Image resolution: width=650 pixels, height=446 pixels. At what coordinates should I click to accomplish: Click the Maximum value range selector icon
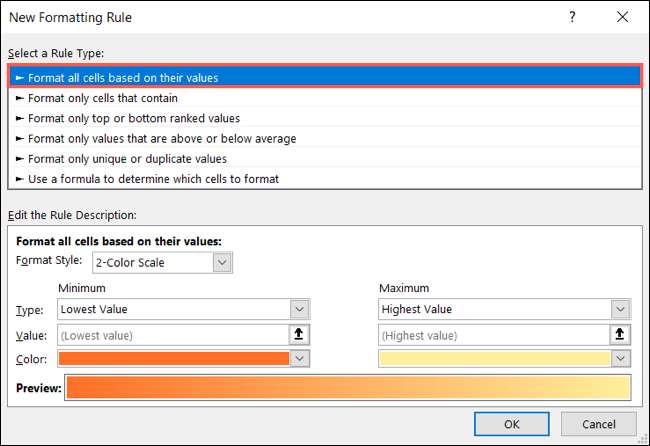click(x=621, y=335)
